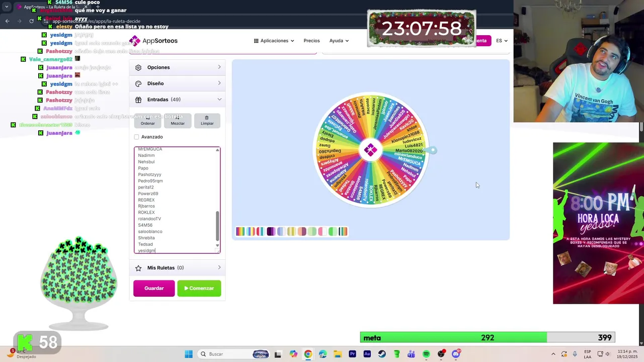
Task: Click the Opciones settings icon
Action: 138,67
